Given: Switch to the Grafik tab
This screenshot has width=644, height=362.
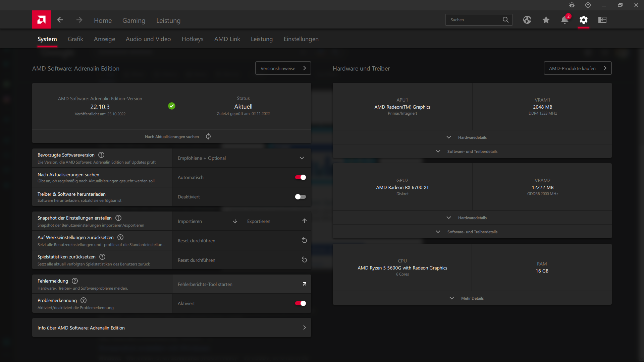Looking at the screenshot, I should 75,39.
